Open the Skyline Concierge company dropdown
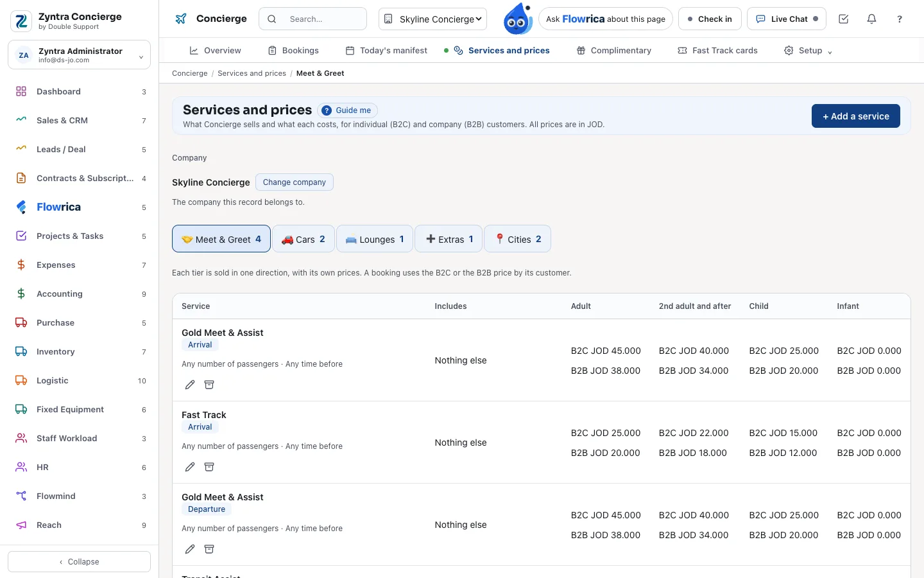Screen dimensions: 924x578 pos(433,19)
